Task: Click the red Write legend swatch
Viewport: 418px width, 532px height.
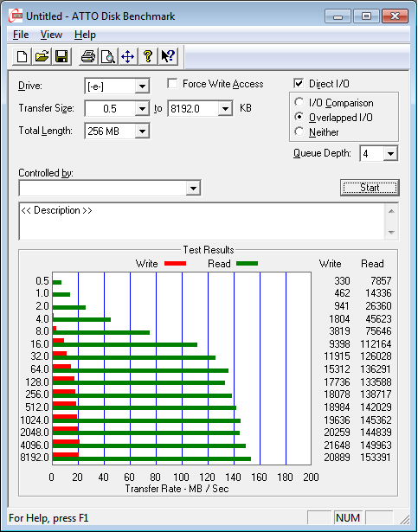Action: 175,264
